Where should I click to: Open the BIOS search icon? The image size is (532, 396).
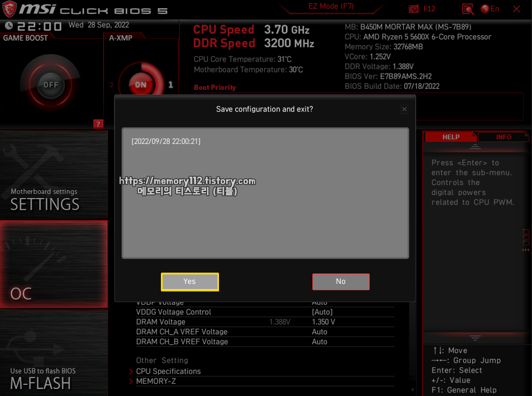point(467,9)
